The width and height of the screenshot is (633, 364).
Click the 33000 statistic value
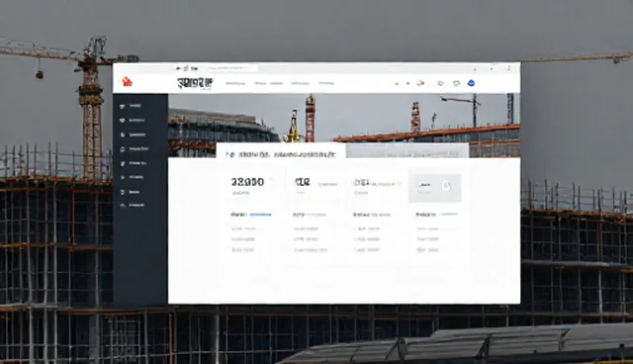[x=247, y=182]
